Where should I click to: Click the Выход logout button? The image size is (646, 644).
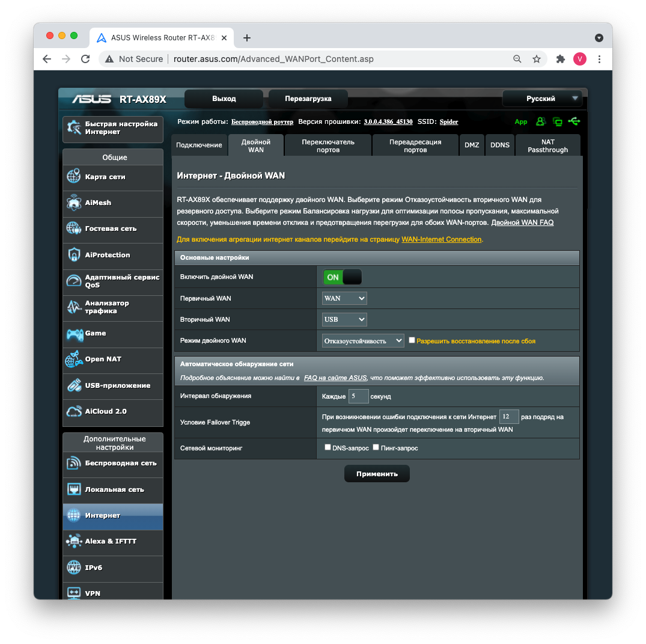(x=224, y=99)
